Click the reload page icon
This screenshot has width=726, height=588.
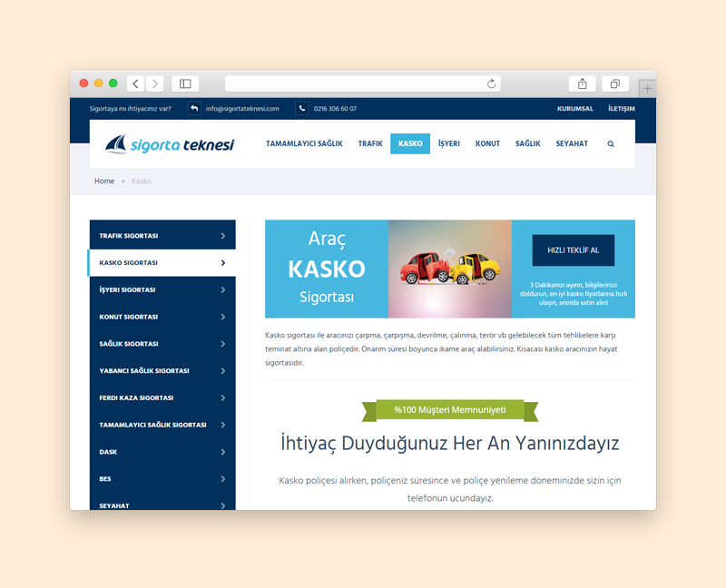[492, 83]
